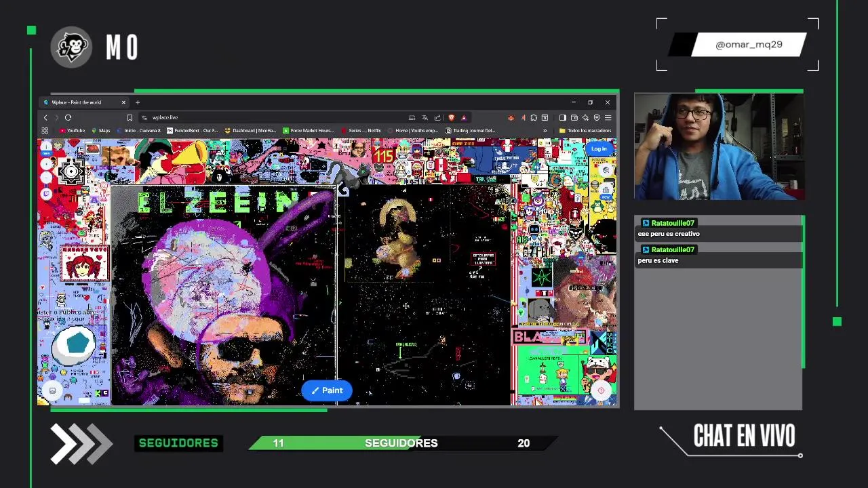Go back with the browser back arrow
The height and width of the screenshot is (488, 868).
[45, 117]
